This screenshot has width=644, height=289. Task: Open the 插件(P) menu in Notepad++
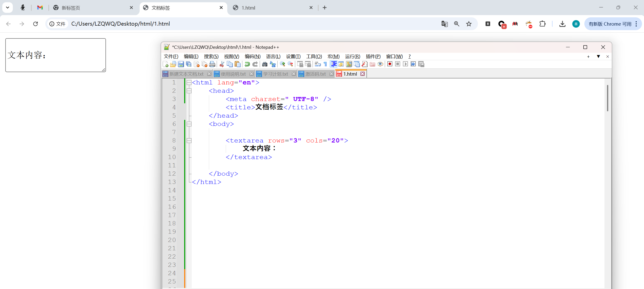click(373, 57)
